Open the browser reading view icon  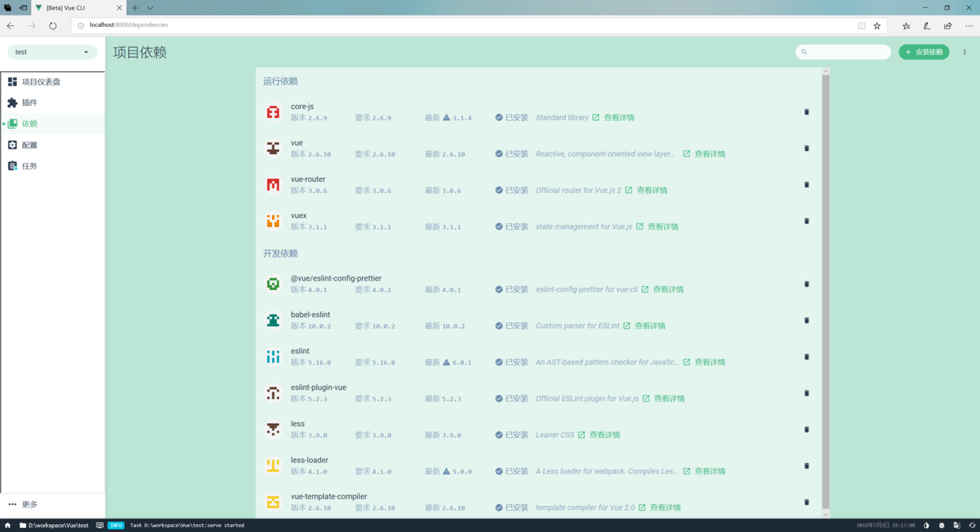click(x=861, y=25)
